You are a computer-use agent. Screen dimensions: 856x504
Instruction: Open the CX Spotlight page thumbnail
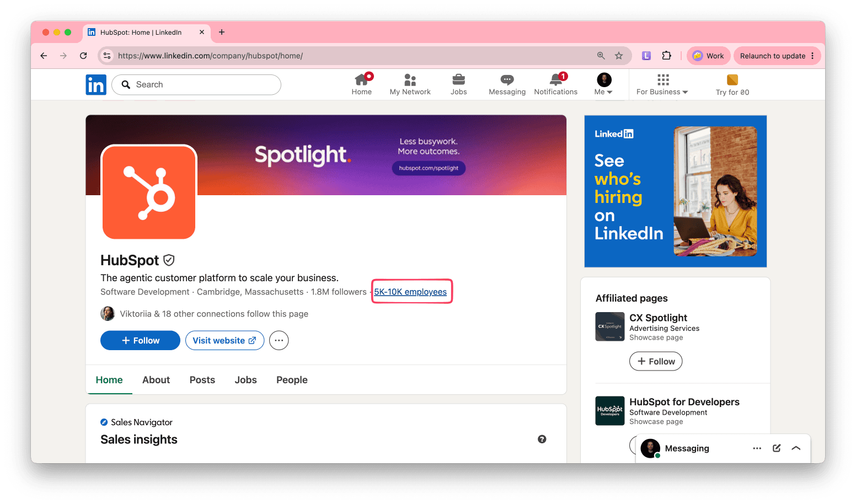(x=610, y=326)
